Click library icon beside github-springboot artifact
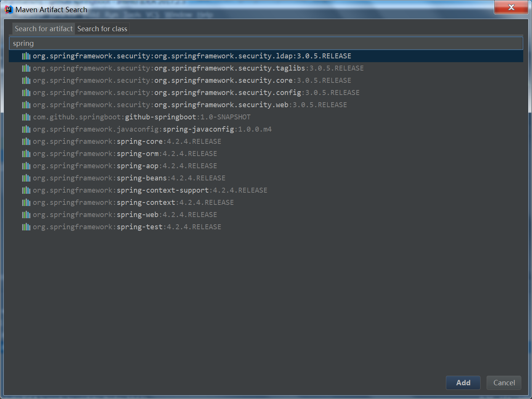 point(26,117)
